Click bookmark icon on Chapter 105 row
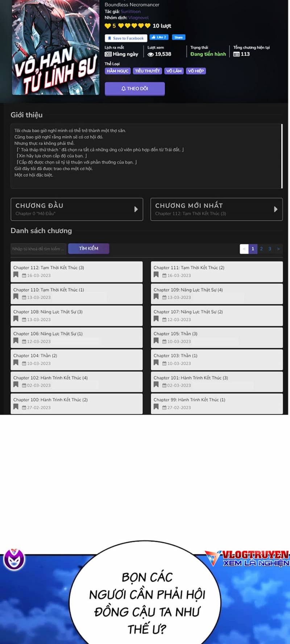This screenshot has height=644, width=290. tap(156, 340)
